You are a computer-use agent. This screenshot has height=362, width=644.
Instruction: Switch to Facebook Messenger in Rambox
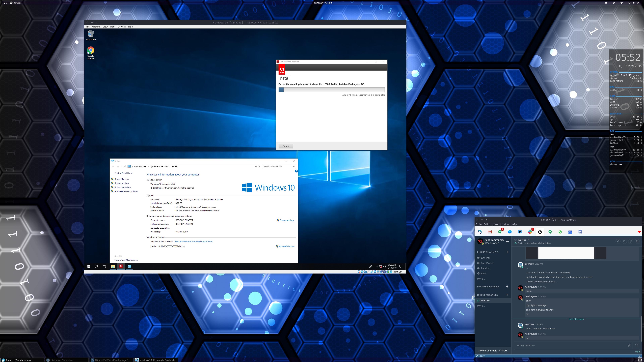tap(510, 232)
